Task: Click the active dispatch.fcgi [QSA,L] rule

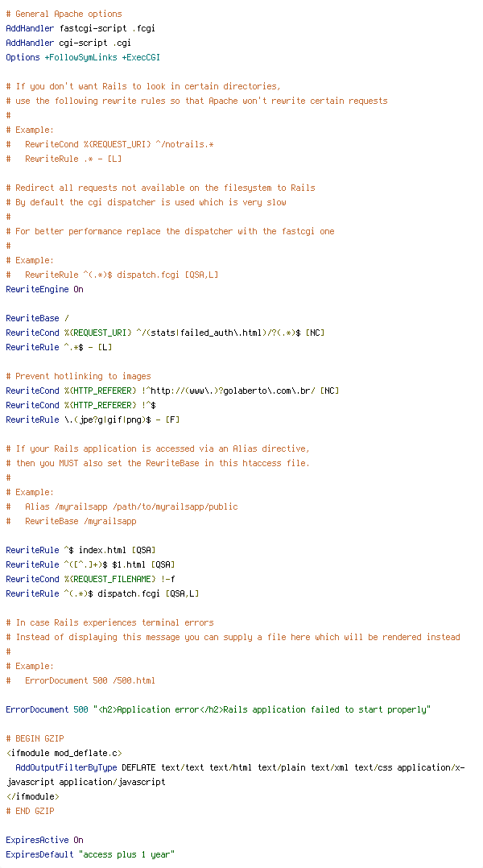Action: [102, 593]
